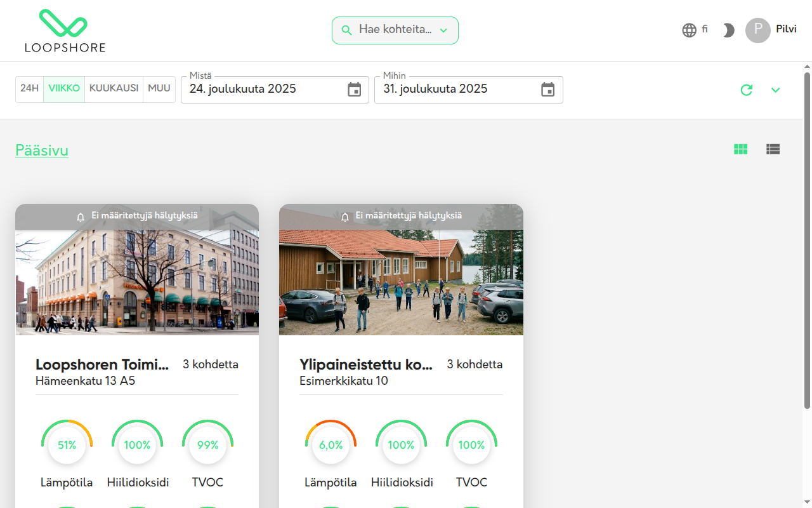812x508 pixels.
Task: Click the Esimerkkikatu 10 address
Action: (x=344, y=381)
